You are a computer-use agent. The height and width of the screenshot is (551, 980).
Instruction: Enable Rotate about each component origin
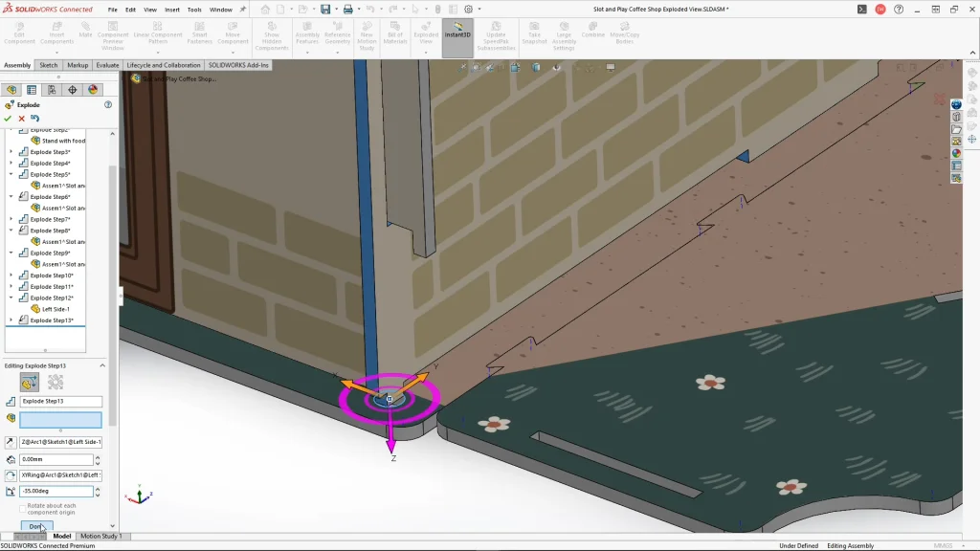[x=22, y=506]
